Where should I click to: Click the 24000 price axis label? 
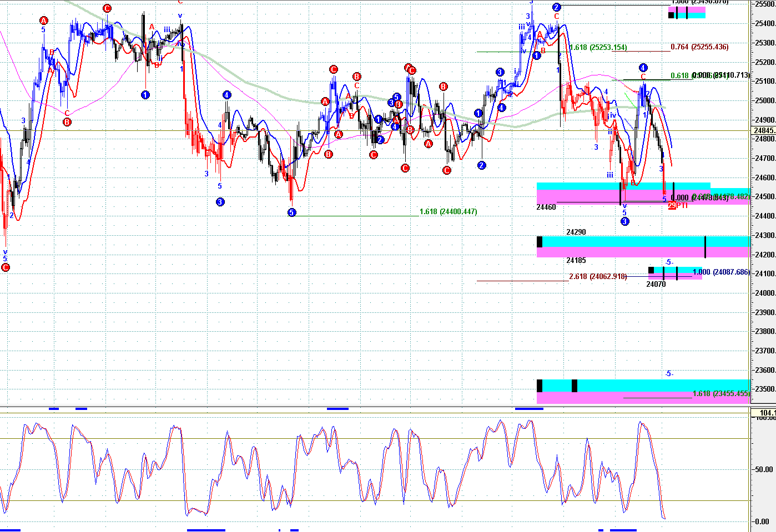tap(765, 293)
